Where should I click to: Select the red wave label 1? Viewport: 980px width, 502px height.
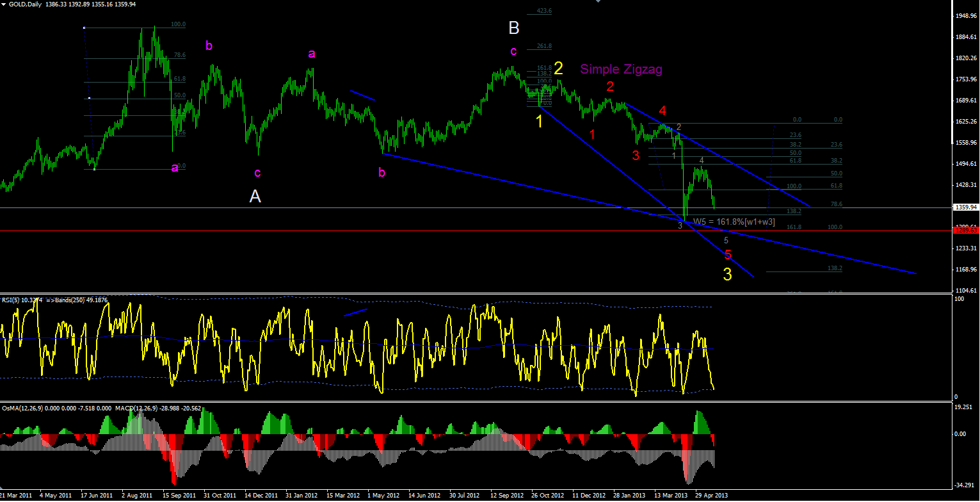pos(592,134)
